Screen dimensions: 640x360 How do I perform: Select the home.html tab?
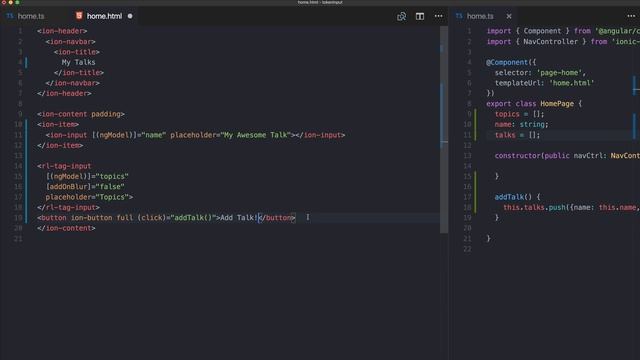click(x=104, y=16)
